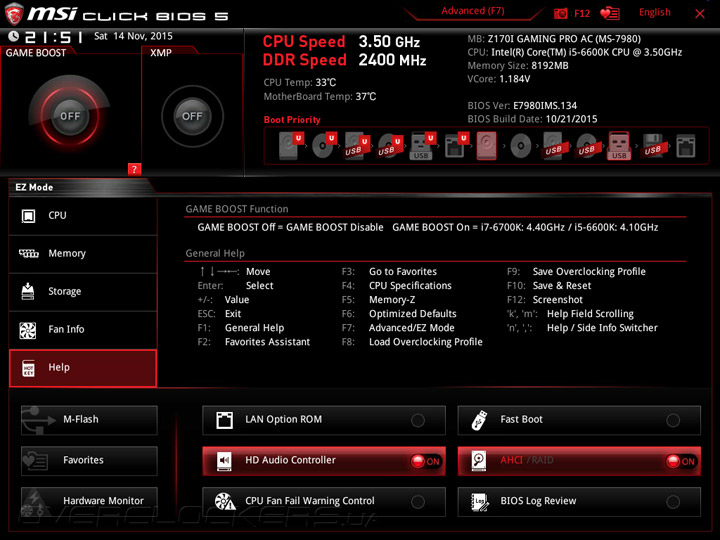Click the highlighted USB key boot device
This screenshot has width=720, height=540.
(x=619, y=146)
